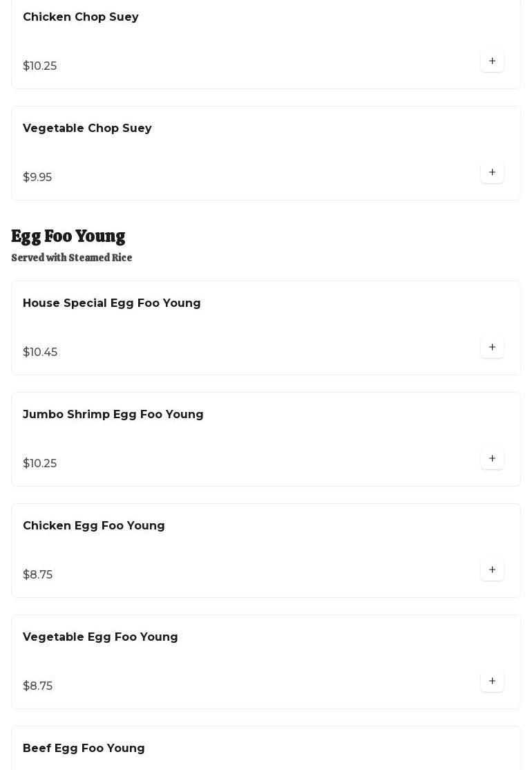Open the Chicken Chop Suey item title

[x=81, y=17]
